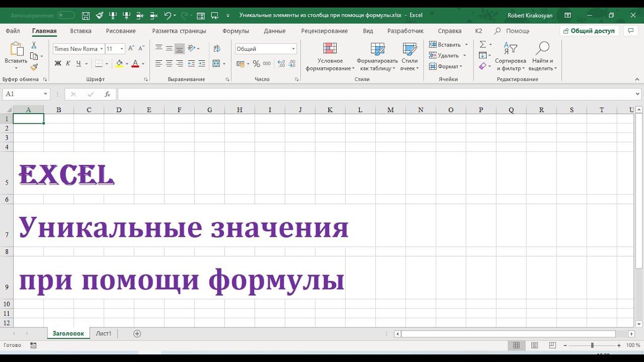Apply center horizontal alignment

pos(169,64)
